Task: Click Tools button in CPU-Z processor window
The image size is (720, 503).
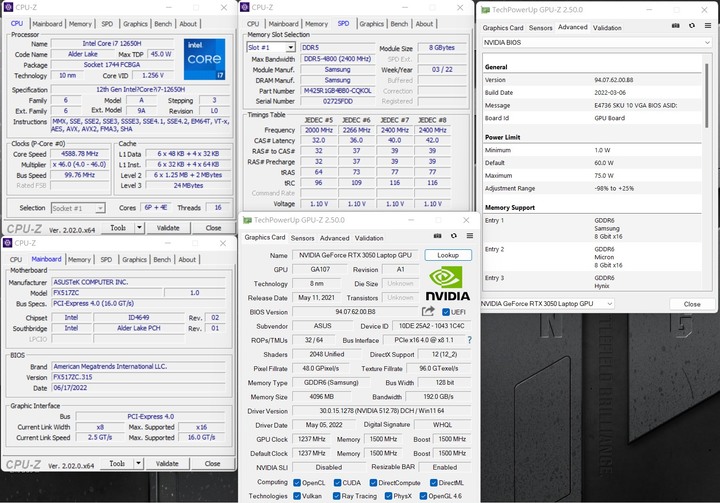Action: pyautogui.click(x=118, y=227)
